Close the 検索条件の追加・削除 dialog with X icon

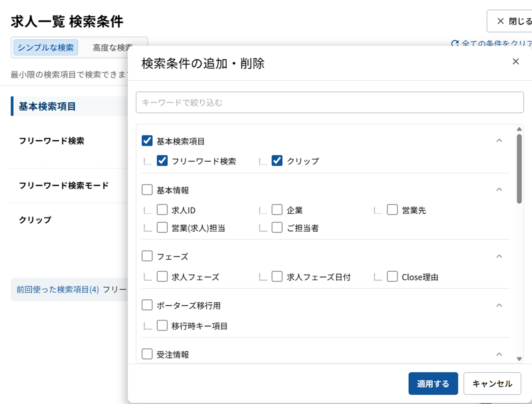click(515, 62)
